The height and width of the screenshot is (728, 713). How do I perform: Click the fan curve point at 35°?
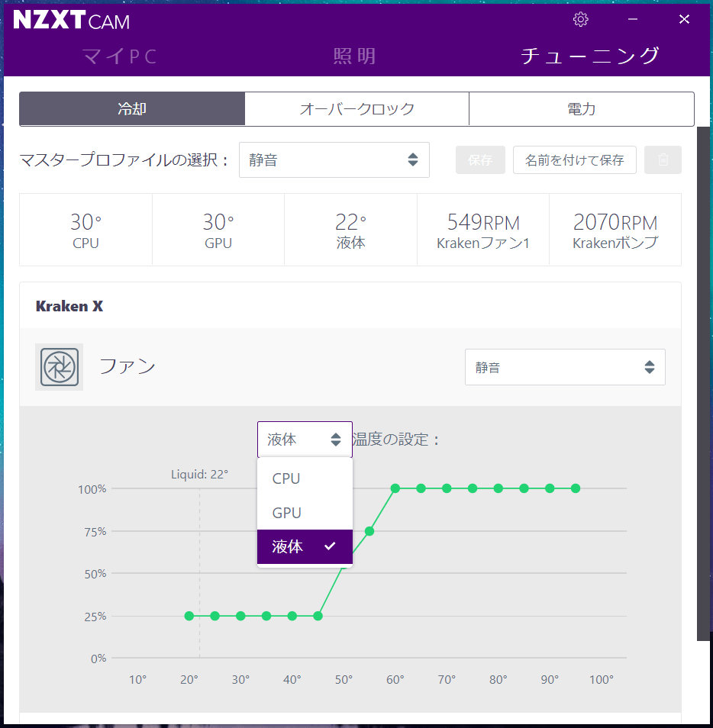266,616
